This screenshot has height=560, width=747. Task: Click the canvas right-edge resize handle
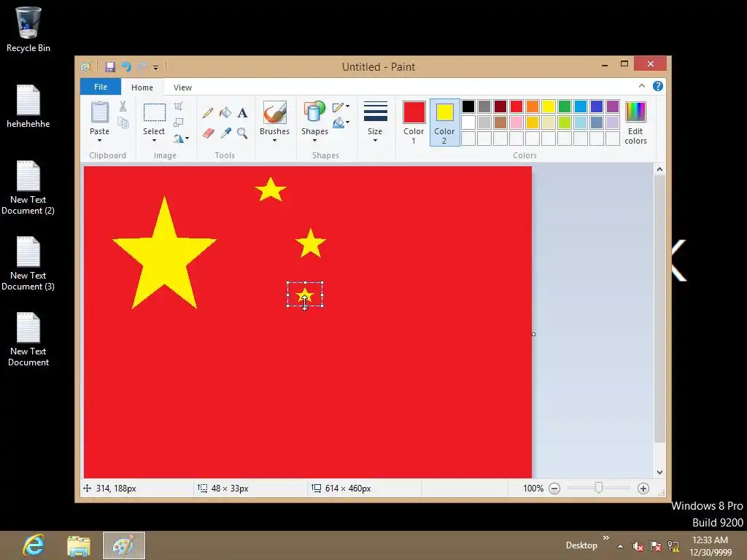click(533, 334)
